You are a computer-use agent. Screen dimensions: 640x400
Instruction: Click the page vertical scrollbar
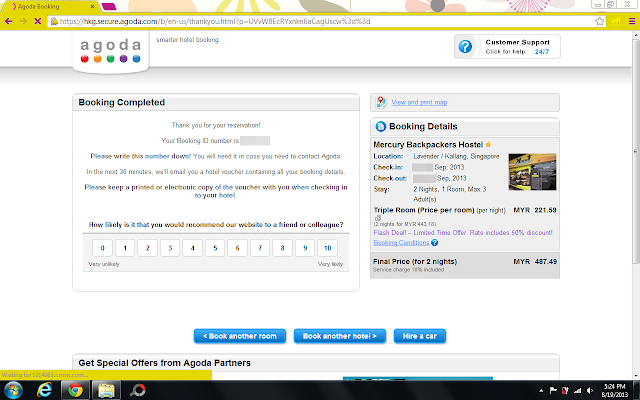(636, 151)
